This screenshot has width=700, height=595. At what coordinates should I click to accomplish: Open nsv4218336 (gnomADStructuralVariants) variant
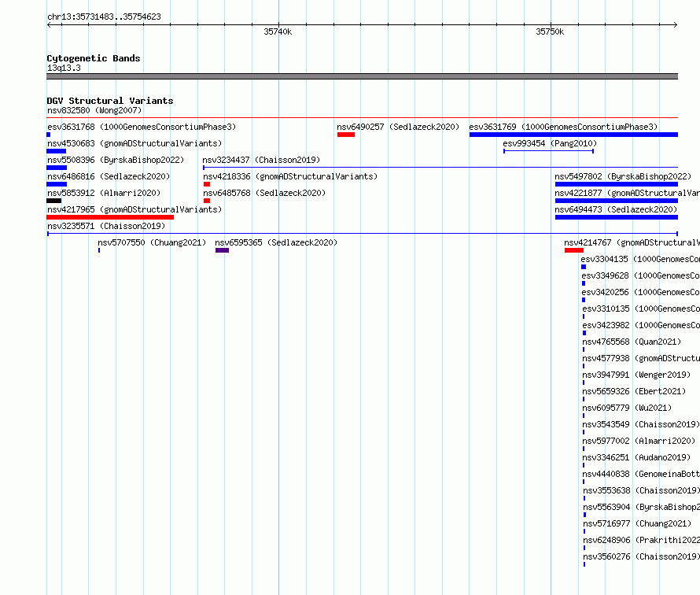pyautogui.click(x=290, y=176)
